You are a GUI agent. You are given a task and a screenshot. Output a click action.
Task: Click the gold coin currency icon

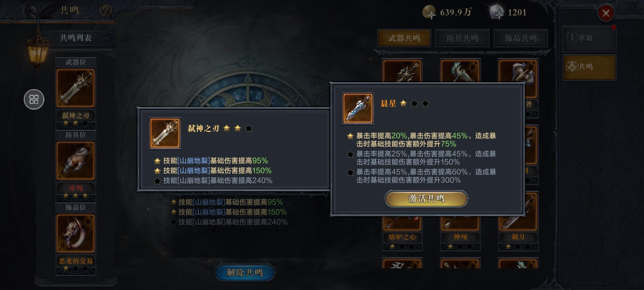coord(429,12)
